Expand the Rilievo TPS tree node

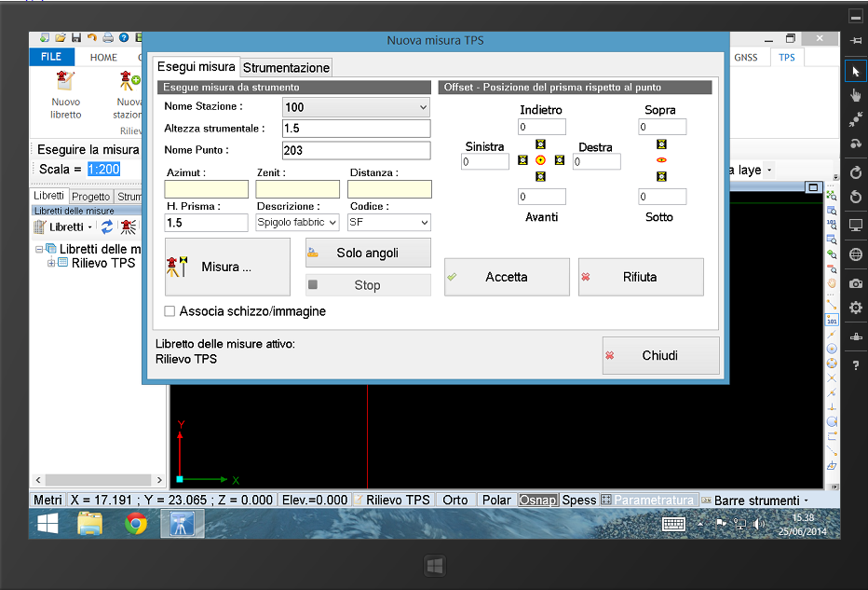[x=51, y=263]
